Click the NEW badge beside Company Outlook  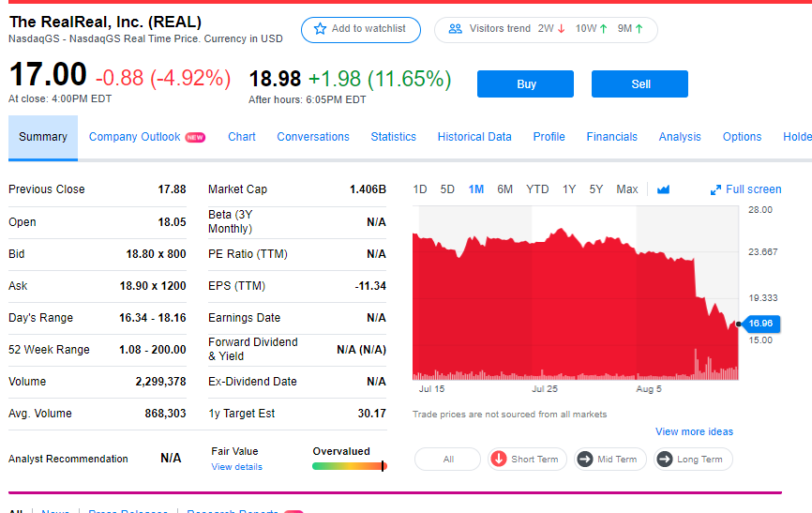(195, 137)
